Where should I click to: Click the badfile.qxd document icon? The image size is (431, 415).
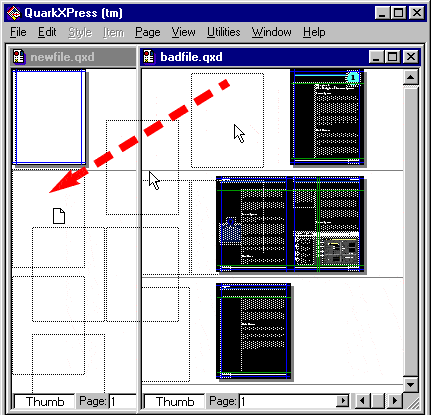(x=149, y=57)
